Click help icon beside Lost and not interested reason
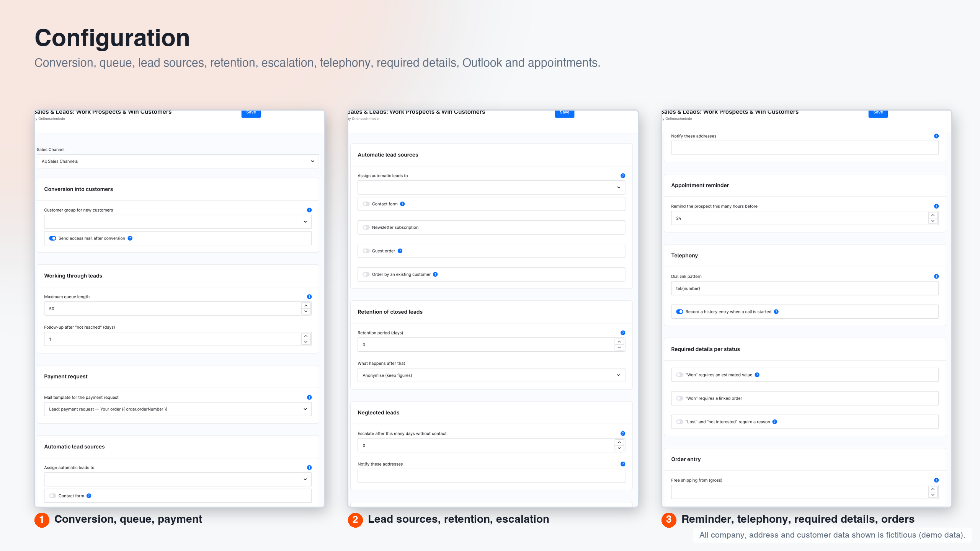Image resolution: width=980 pixels, height=551 pixels. coord(775,422)
